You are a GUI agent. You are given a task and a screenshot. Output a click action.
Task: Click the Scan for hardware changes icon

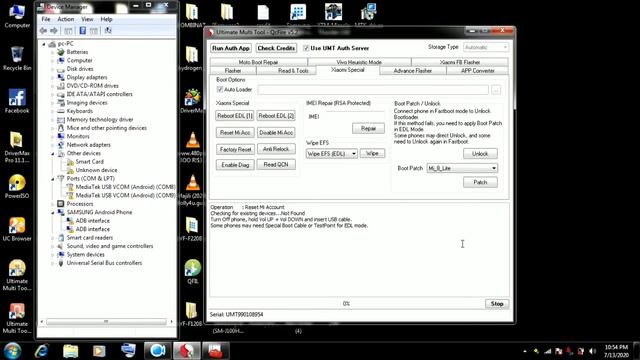(108, 31)
